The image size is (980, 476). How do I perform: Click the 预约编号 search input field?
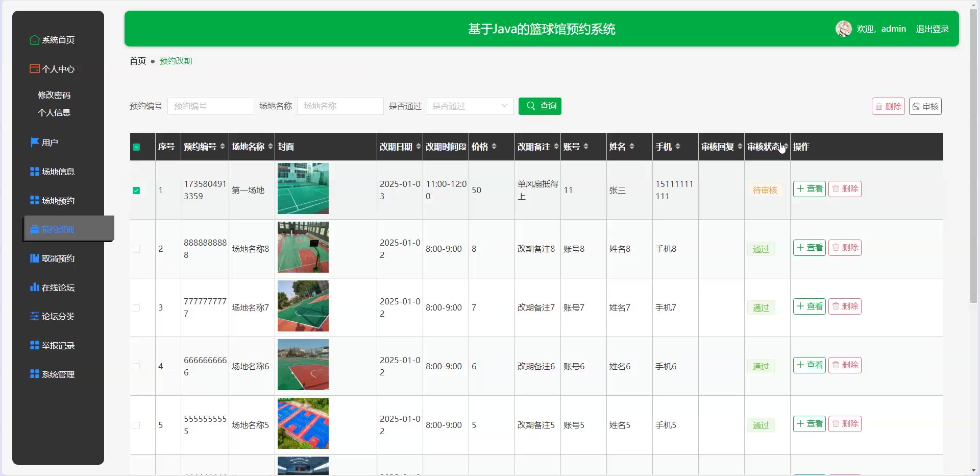click(210, 106)
